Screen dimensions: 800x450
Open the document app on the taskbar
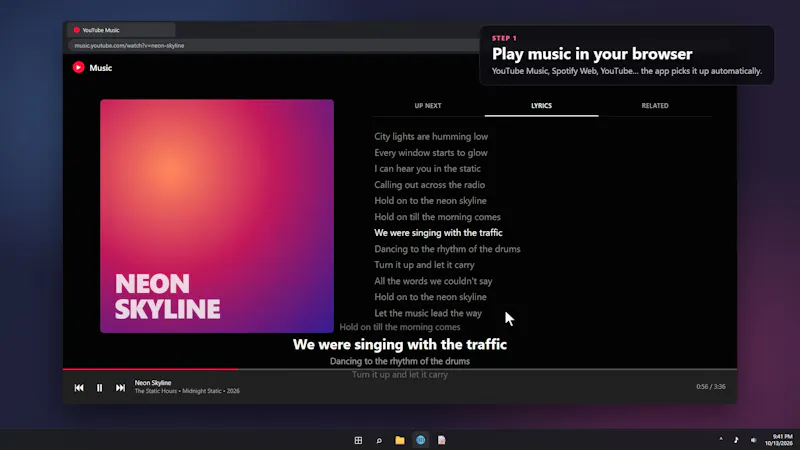click(441, 440)
